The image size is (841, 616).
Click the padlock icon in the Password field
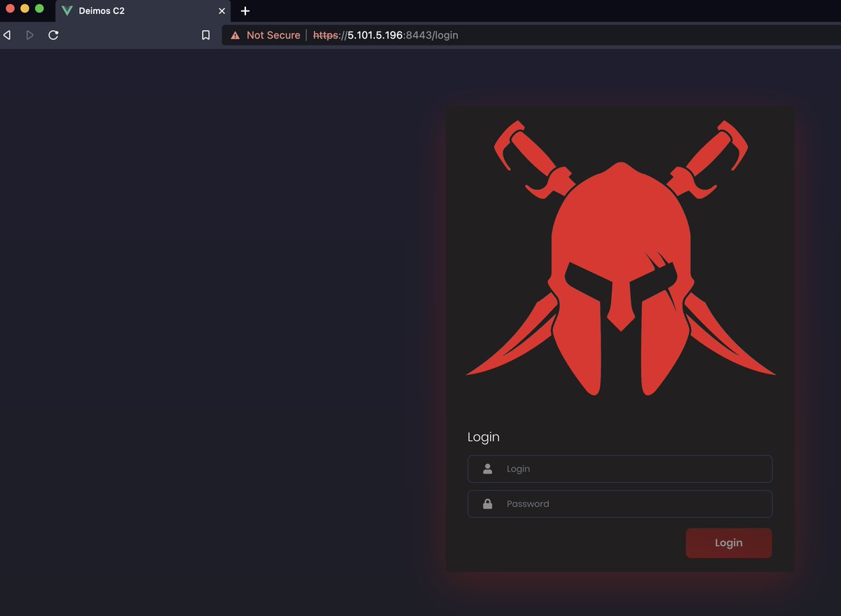tap(487, 504)
